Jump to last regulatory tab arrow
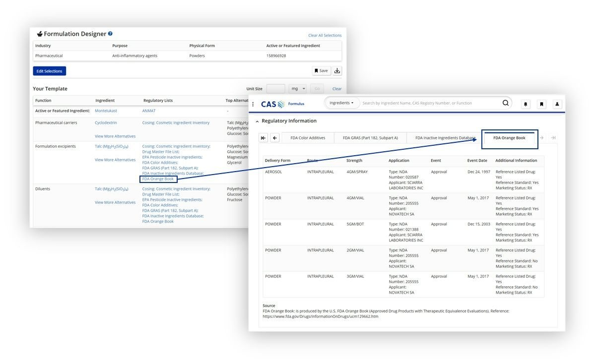 (x=553, y=138)
